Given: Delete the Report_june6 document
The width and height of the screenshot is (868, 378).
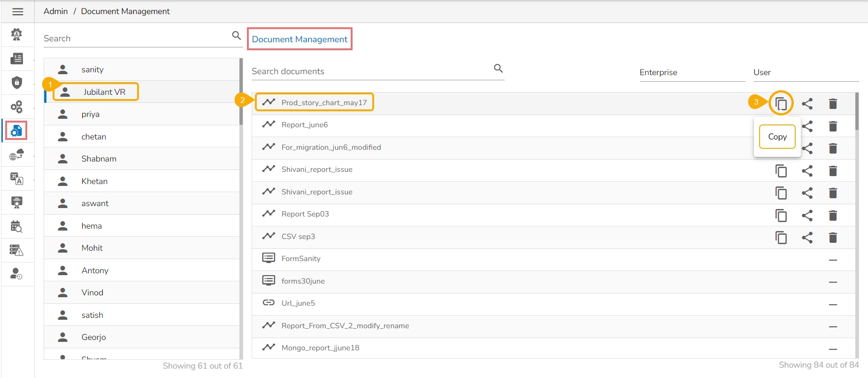Looking at the screenshot, I should click(833, 126).
